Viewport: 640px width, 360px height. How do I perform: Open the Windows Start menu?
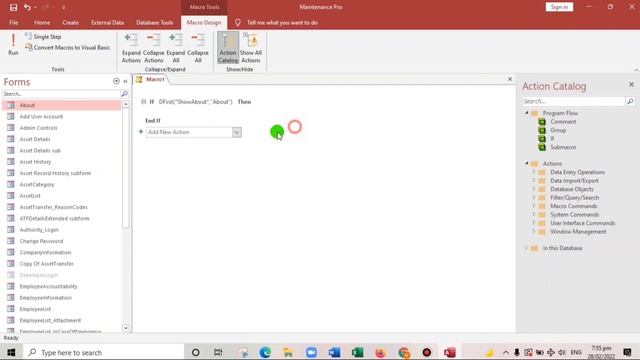point(11,352)
